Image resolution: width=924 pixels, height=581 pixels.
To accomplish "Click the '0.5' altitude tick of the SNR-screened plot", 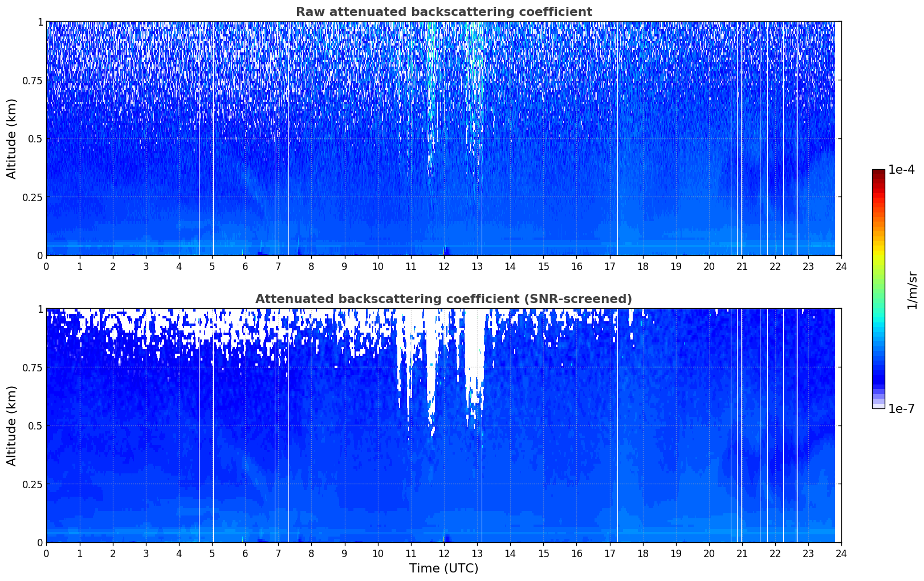I will click(35, 426).
